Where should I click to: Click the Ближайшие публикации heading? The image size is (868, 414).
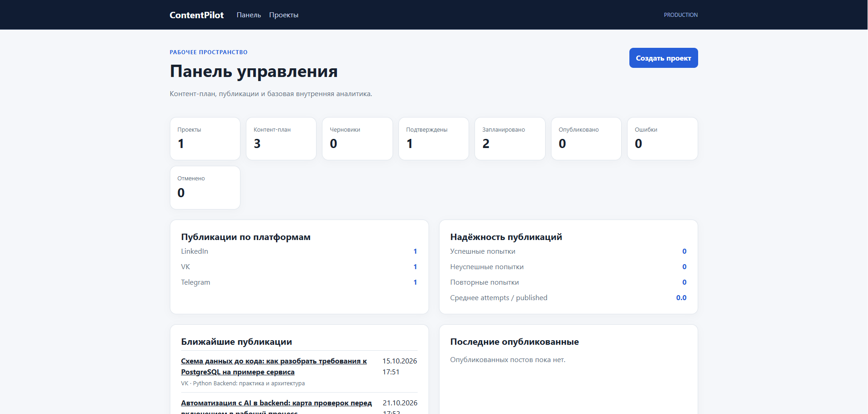pos(236,342)
